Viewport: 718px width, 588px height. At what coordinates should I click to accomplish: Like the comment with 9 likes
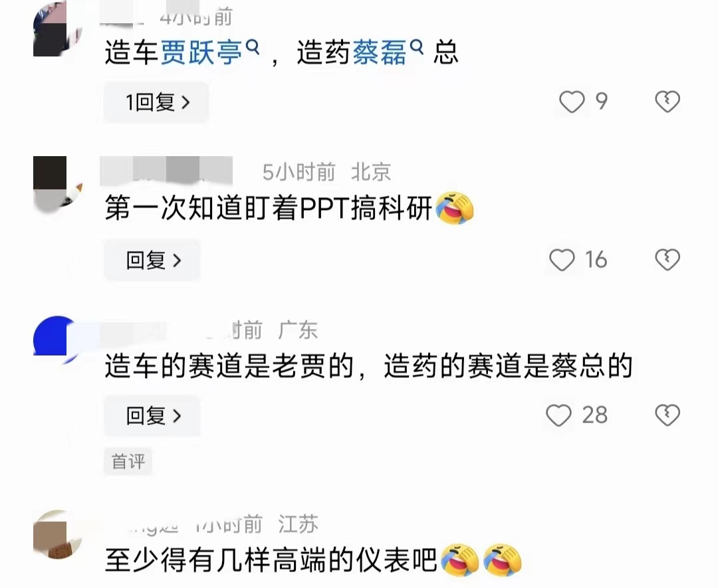point(572,101)
